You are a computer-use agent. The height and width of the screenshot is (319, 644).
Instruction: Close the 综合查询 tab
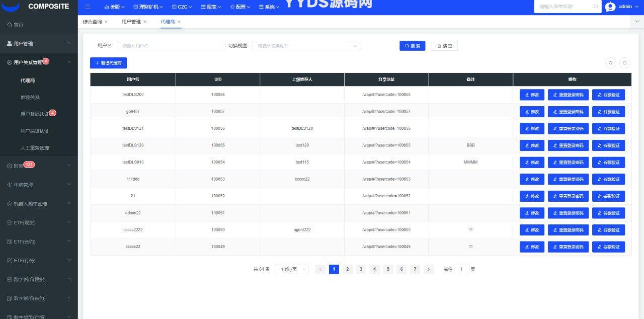coord(106,22)
